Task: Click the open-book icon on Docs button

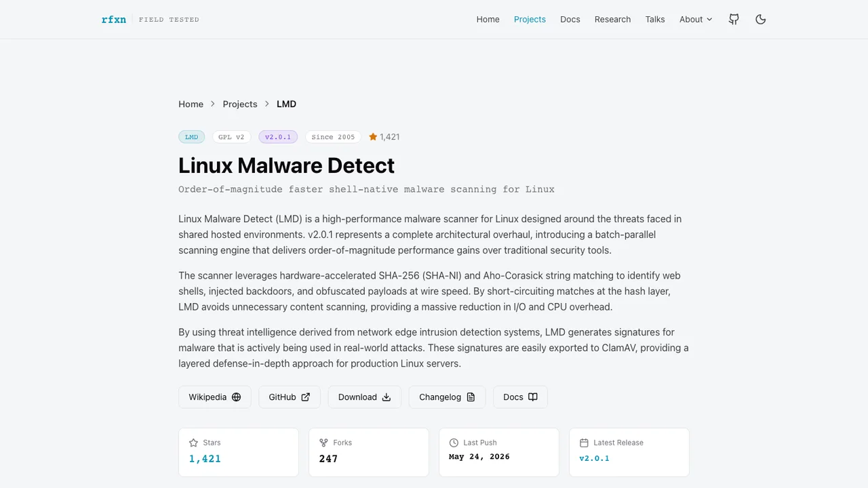Action: (533, 397)
